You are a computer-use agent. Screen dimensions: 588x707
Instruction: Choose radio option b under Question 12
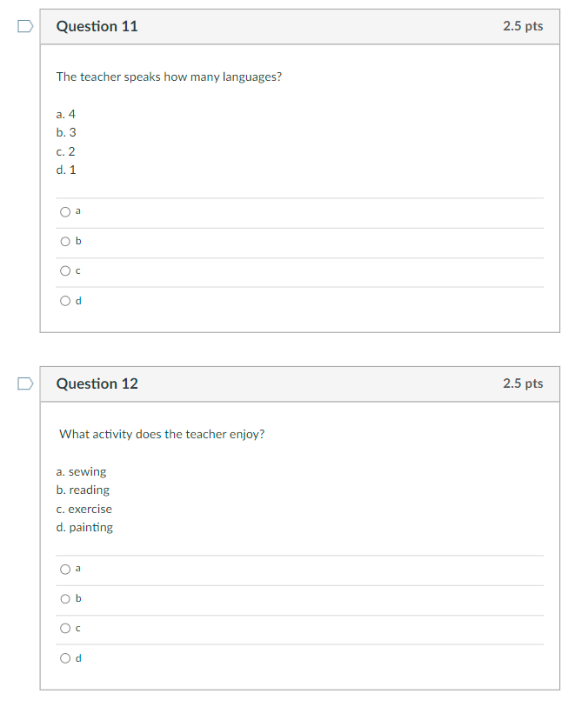pyautogui.click(x=65, y=598)
